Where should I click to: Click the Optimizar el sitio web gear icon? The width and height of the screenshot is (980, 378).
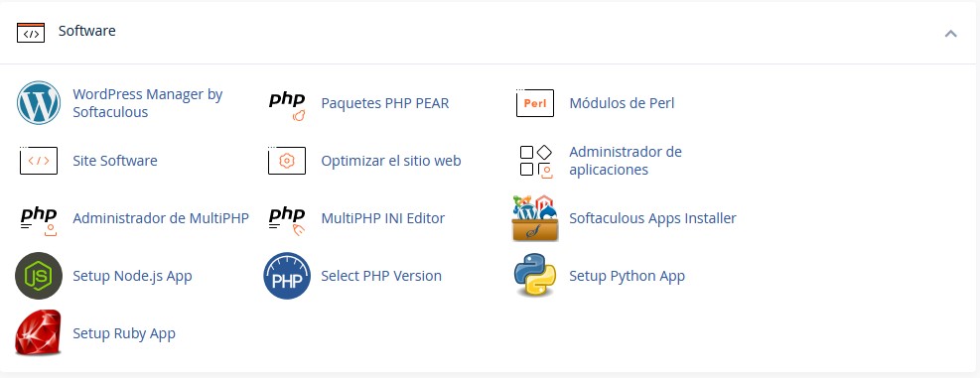coord(287,161)
